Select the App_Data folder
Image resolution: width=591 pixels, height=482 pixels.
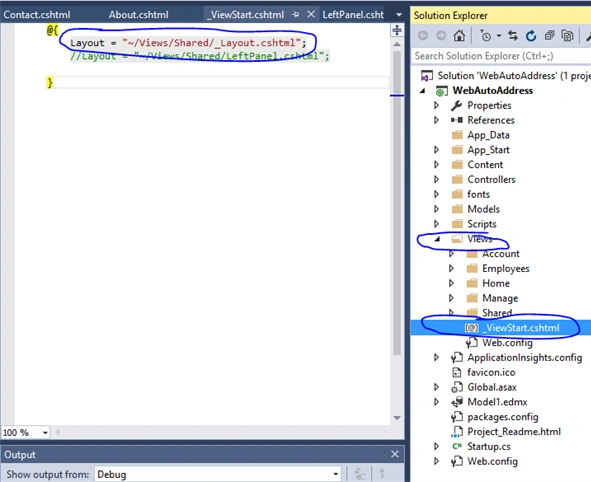pyautogui.click(x=488, y=135)
